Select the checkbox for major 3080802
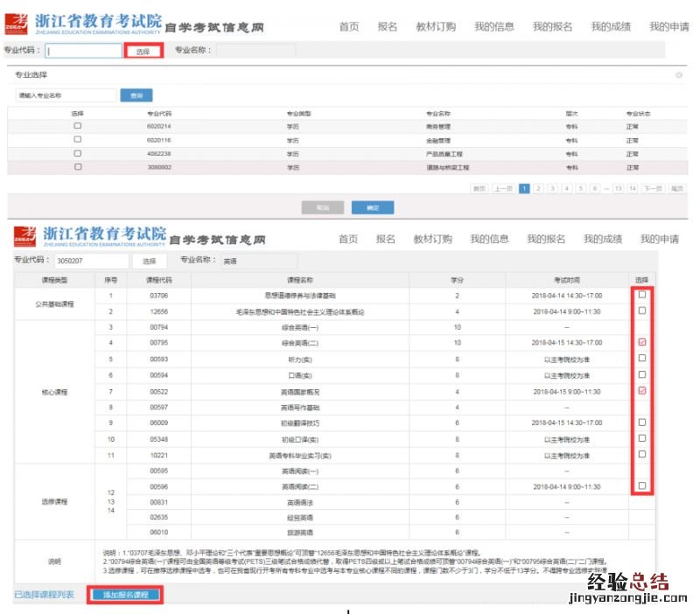This screenshot has width=700, height=614. (x=78, y=166)
